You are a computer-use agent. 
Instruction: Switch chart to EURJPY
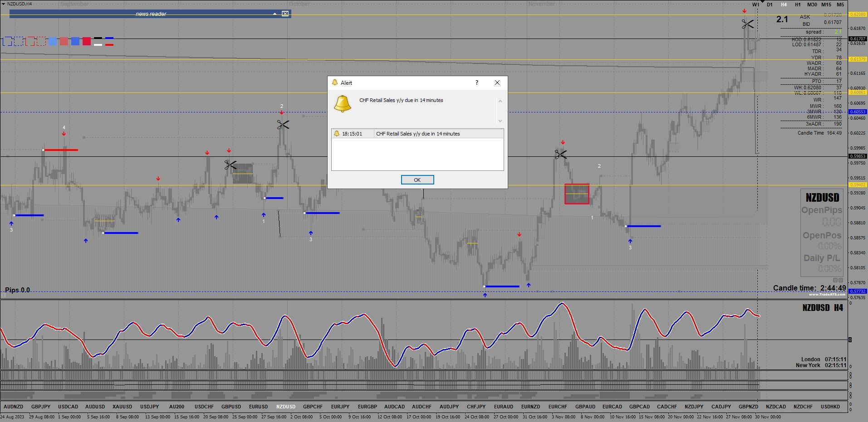click(x=340, y=407)
